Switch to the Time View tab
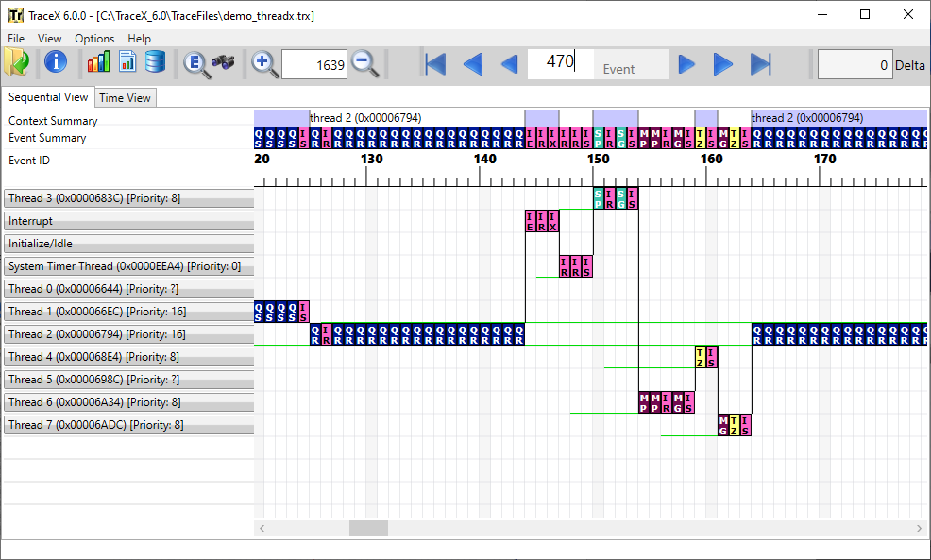This screenshot has width=931, height=560. 125,97
